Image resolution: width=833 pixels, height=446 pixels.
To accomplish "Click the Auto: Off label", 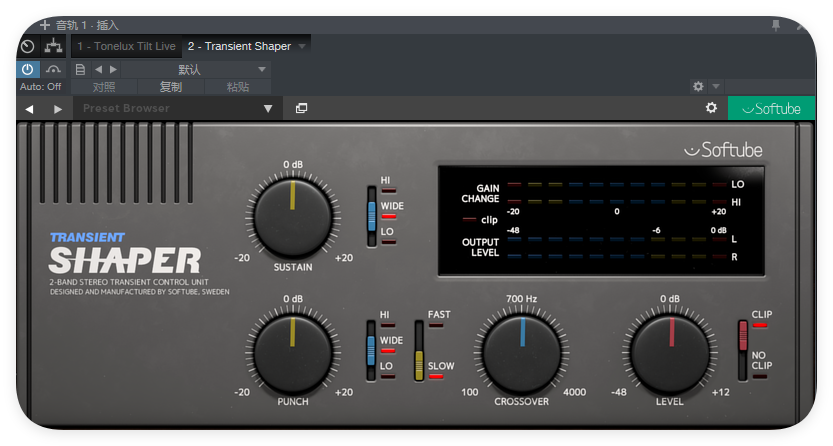I will point(40,87).
